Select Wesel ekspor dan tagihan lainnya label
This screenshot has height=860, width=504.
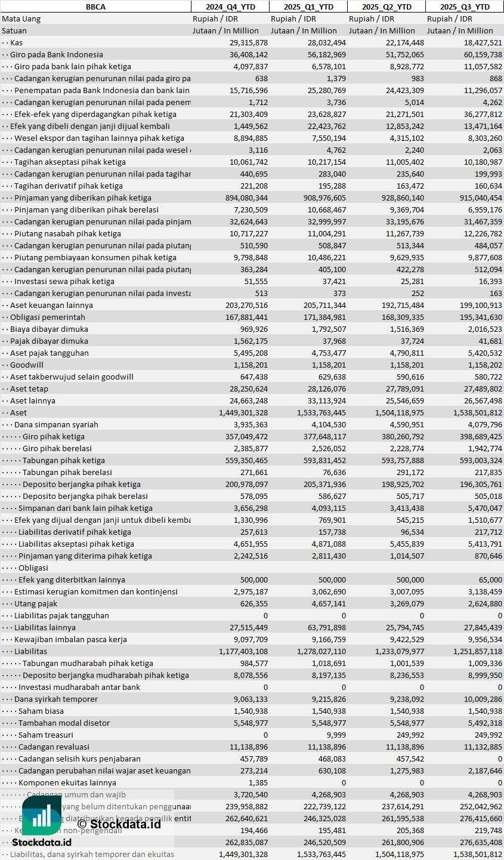pos(99,138)
